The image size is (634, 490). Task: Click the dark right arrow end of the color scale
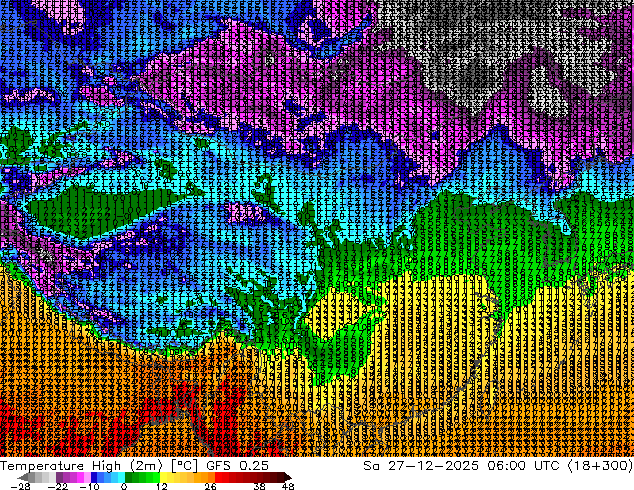pos(288,477)
